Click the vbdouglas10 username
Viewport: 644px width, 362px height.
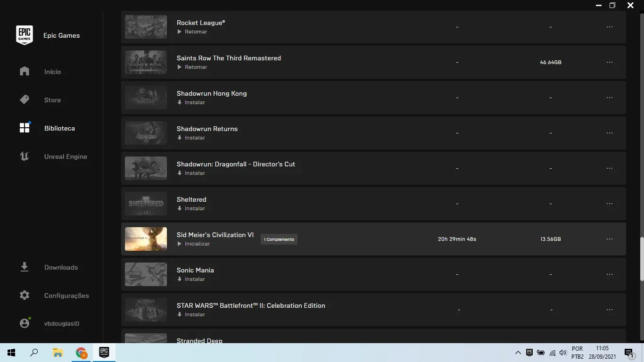coord(62,324)
